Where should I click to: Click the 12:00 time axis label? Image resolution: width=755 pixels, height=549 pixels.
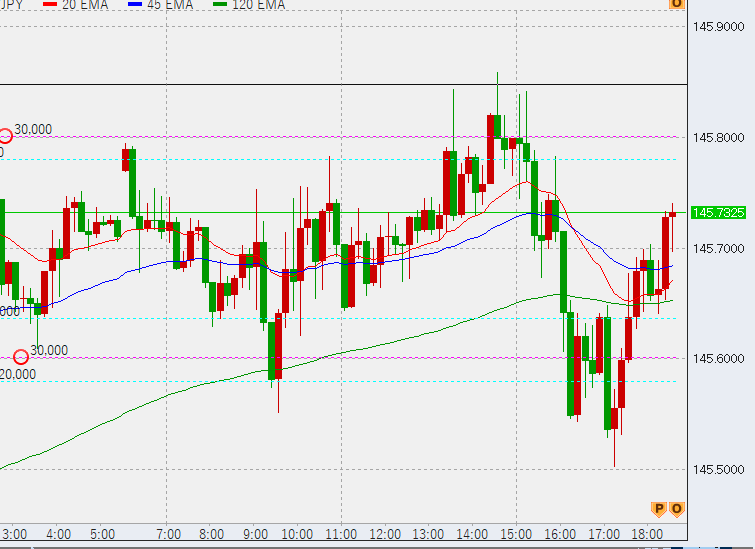(x=385, y=534)
